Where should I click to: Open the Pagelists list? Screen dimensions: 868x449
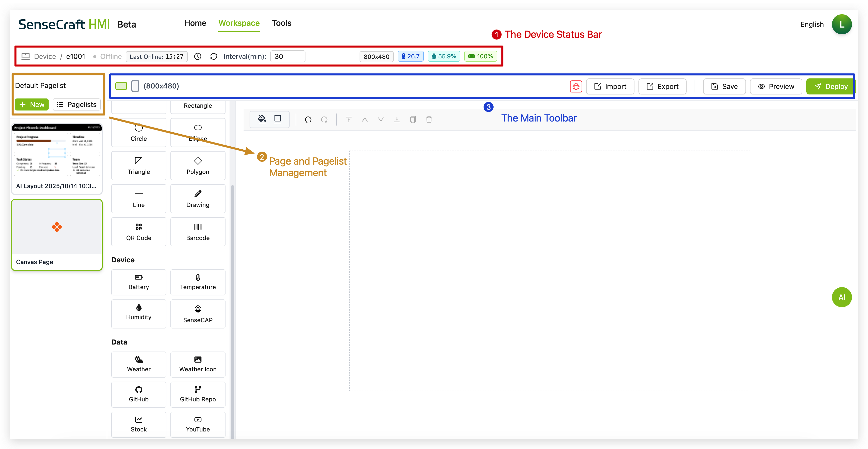click(x=77, y=104)
